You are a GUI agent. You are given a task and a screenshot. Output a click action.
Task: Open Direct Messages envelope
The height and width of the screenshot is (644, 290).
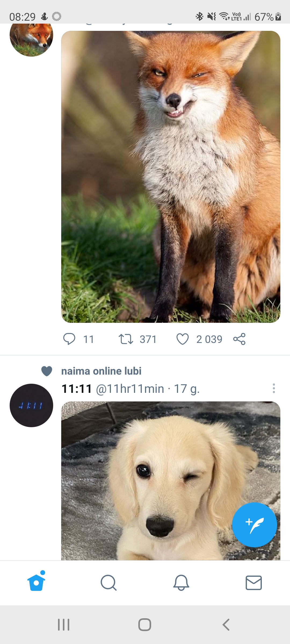(x=254, y=583)
